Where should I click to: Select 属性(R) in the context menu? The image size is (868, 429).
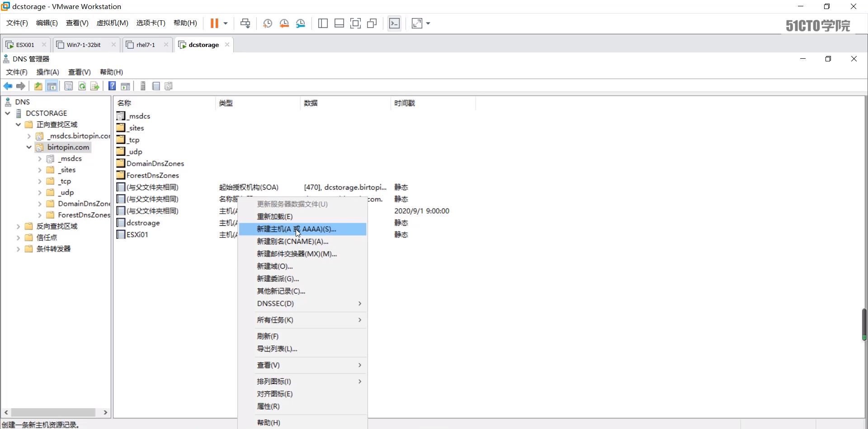(x=302, y=406)
